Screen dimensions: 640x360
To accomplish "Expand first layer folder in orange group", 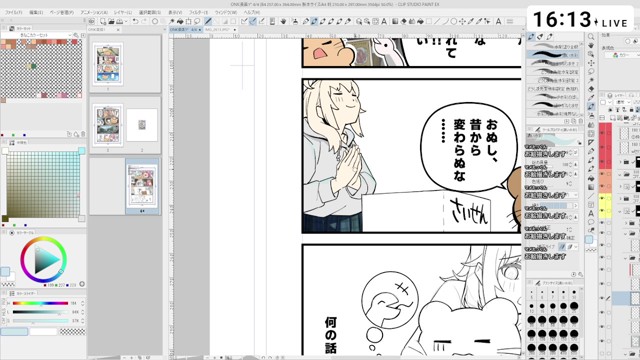I will click(x=620, y=174).
